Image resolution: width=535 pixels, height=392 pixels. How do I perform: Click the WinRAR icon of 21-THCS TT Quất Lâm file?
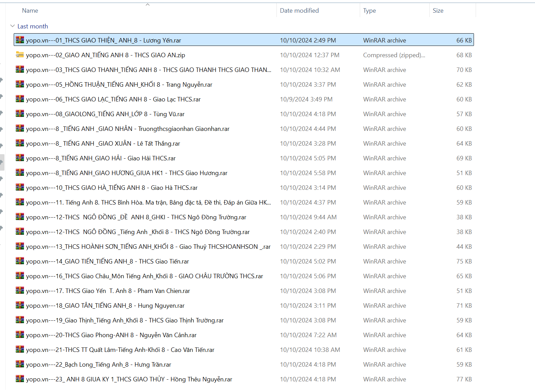click(20, 349)
